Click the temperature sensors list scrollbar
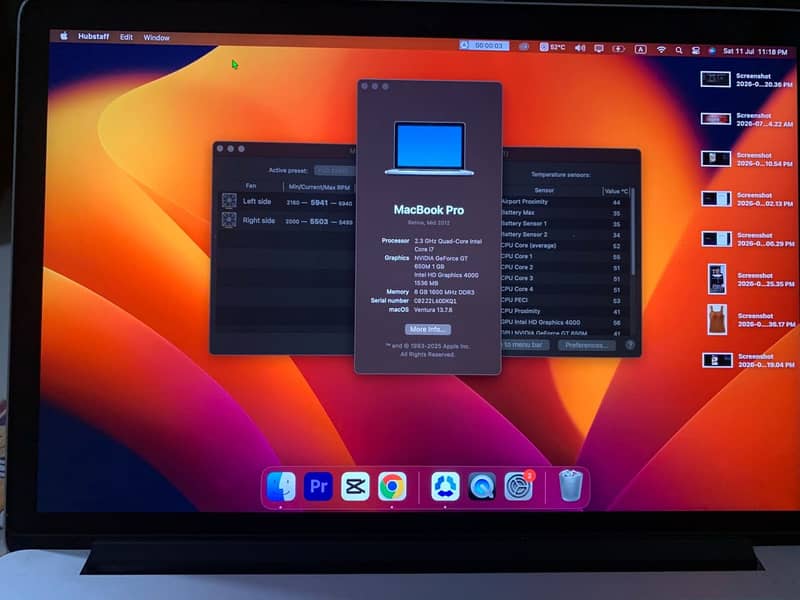This screenshot has width=800, height=600. click(633, 232)
